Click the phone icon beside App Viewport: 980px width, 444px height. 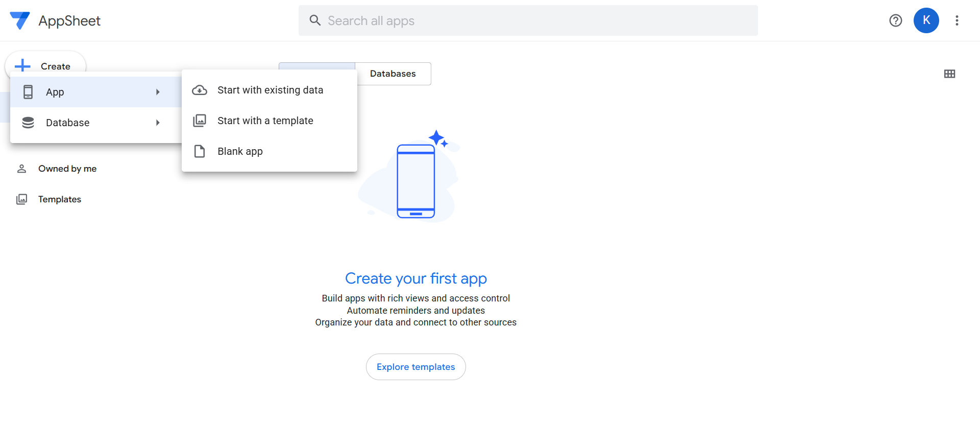pos(28,92)
